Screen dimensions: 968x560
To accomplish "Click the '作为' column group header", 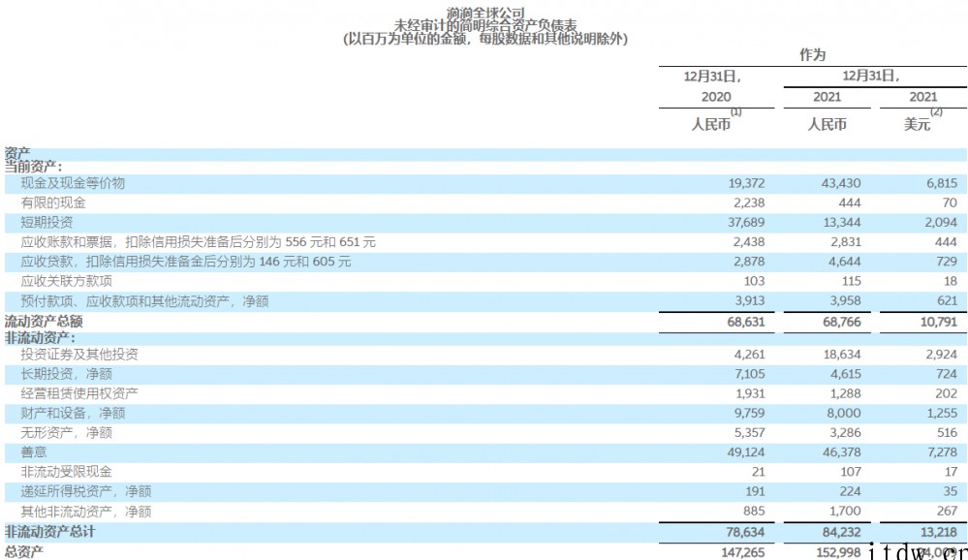I will click(812, 55).
